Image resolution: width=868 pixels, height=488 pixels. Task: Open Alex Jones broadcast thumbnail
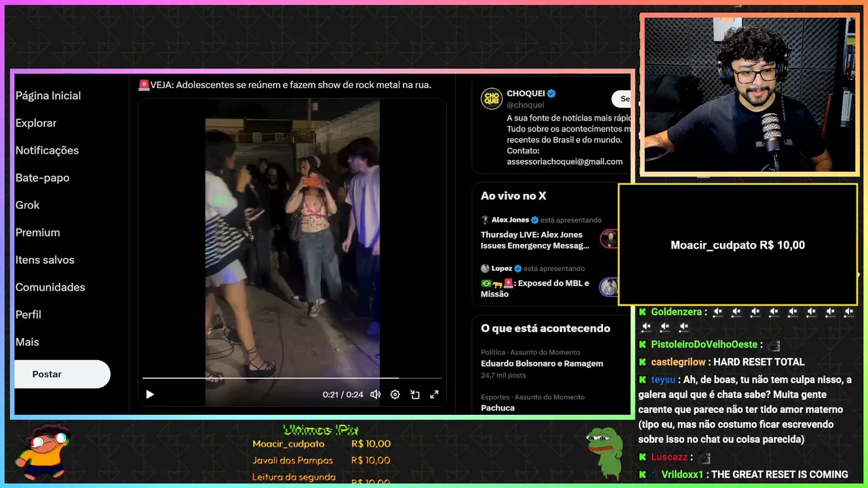click(x=610, y=239)
